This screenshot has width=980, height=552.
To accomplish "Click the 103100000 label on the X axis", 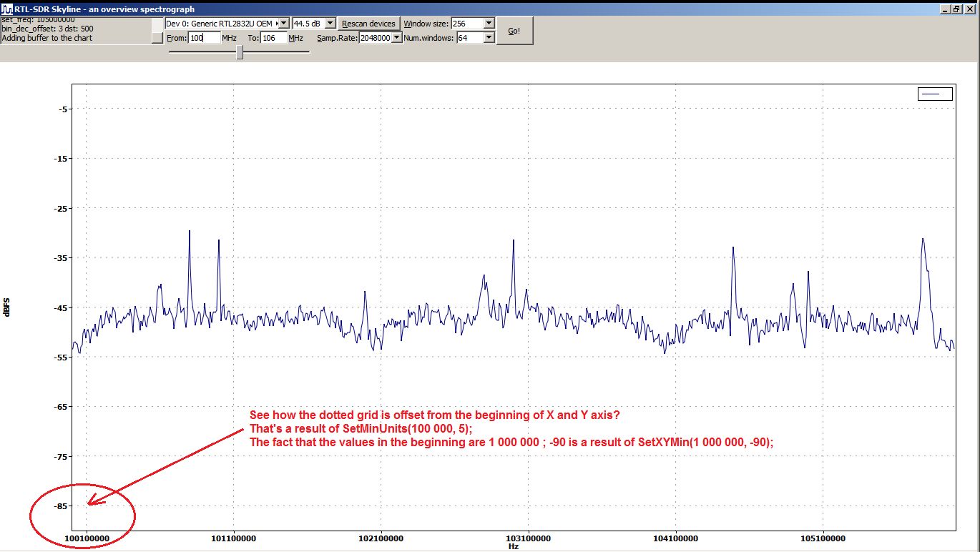I will (528, 537).
